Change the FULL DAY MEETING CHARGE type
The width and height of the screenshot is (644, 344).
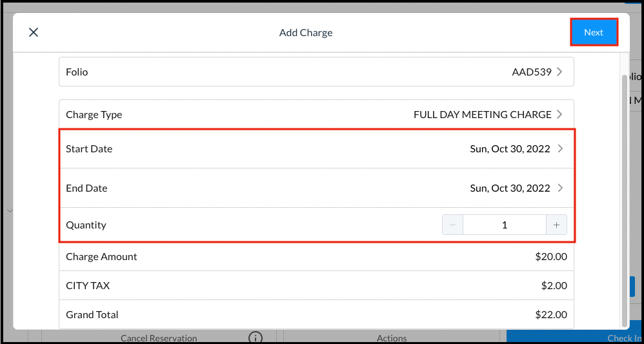(482, 114)
